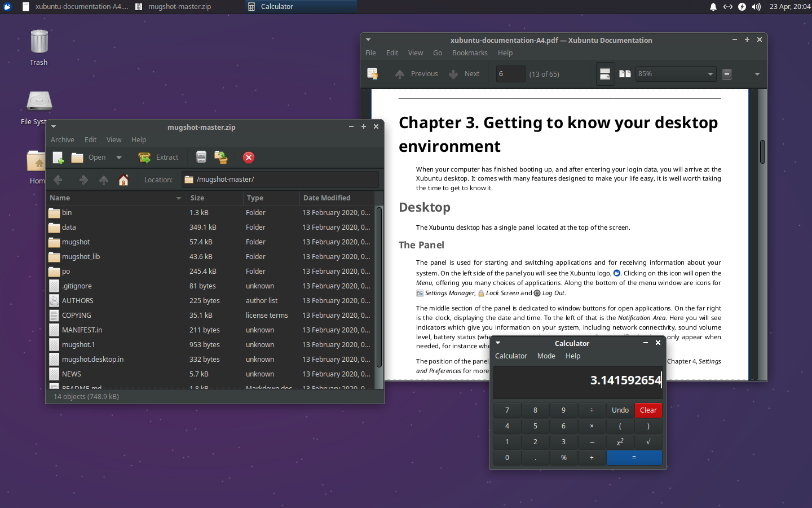
Task: Go to the previous PDF page
Action: click(416, 74)
